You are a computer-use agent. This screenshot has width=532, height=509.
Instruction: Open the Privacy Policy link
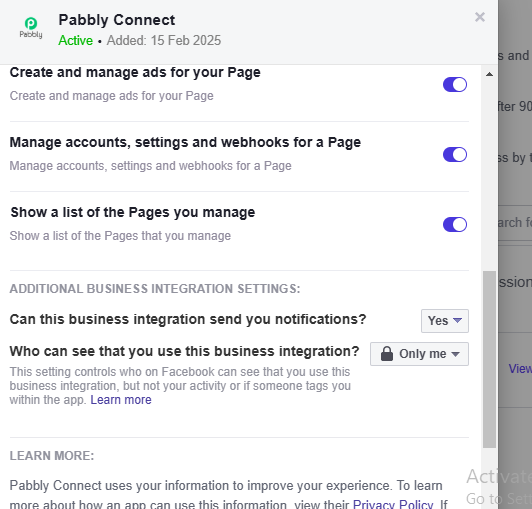tap(393, 504)
